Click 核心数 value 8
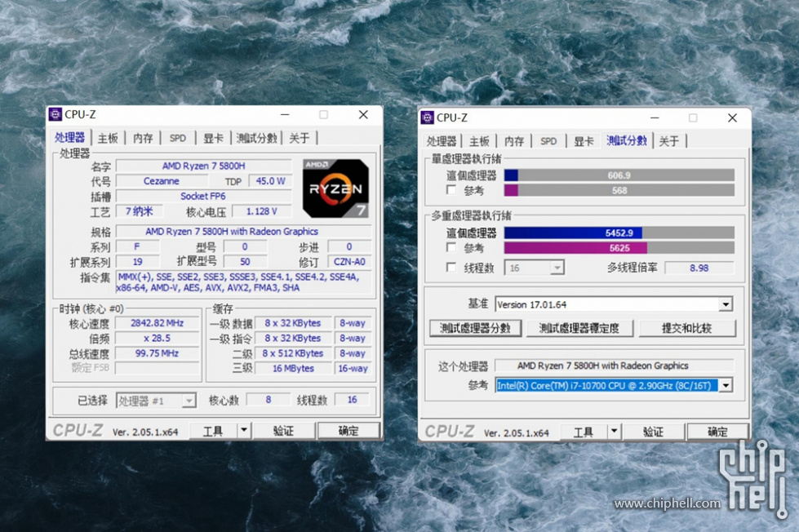Screen dimensions: 799x532 tap(268, 400)
